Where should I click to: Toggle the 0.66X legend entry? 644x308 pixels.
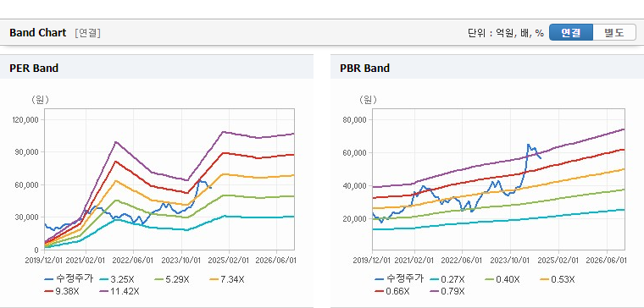click(391, 292)
